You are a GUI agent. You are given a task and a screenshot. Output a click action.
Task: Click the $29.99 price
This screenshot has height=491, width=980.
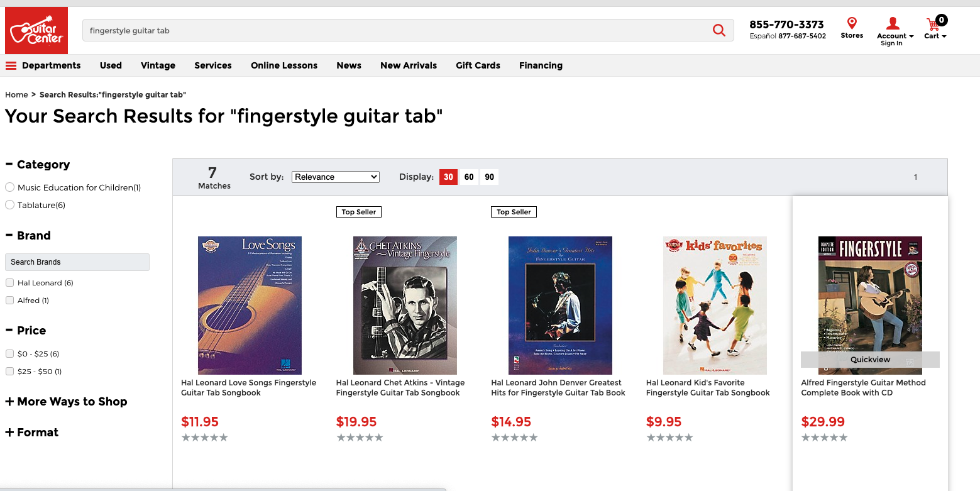click(823, 422)
